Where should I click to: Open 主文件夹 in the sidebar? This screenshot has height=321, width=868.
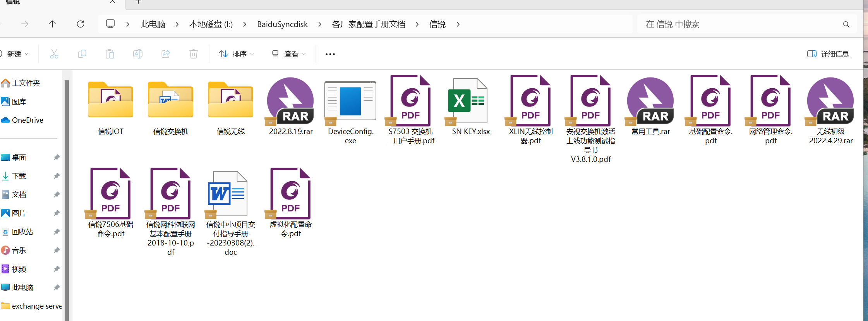tap(21, 83)
